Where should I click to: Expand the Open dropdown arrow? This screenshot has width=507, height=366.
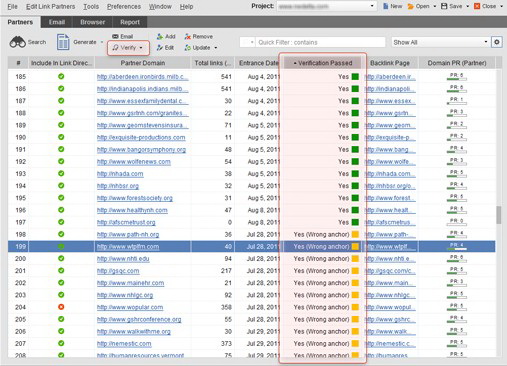pyautogui.click(x=434, y=6)
